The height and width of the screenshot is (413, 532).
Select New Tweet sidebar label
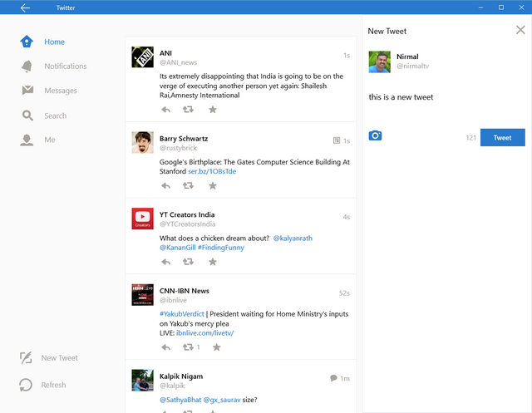point(59,358)
